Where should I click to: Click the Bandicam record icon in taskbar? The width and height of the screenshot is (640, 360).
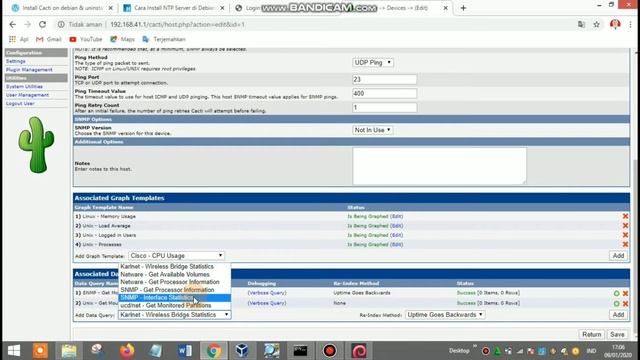(x=329, y=351)
